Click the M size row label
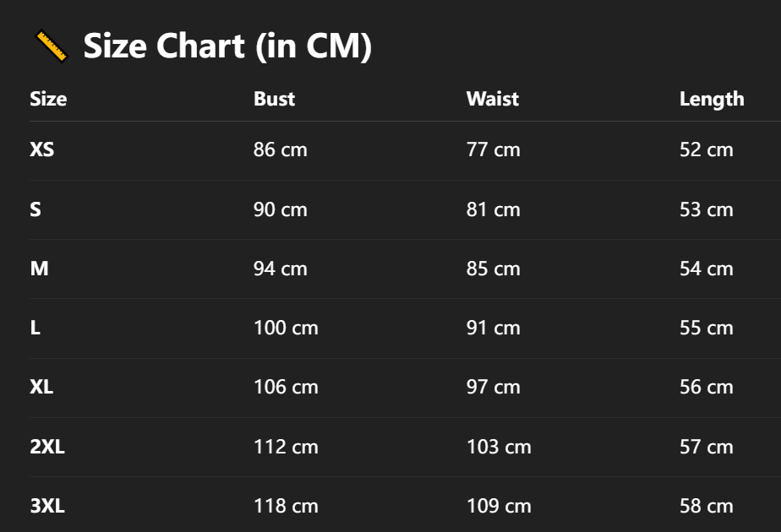781x532 pixels. (x=39, y=269)
